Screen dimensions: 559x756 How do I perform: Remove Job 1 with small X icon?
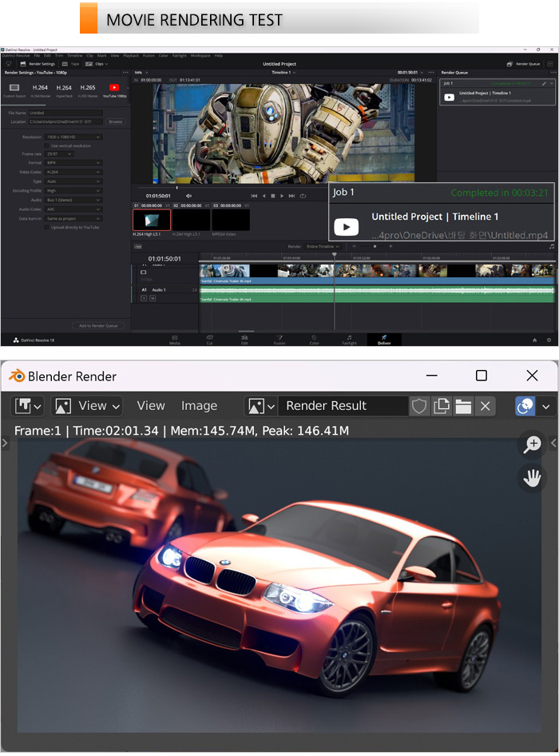click(x=551, y=83)
